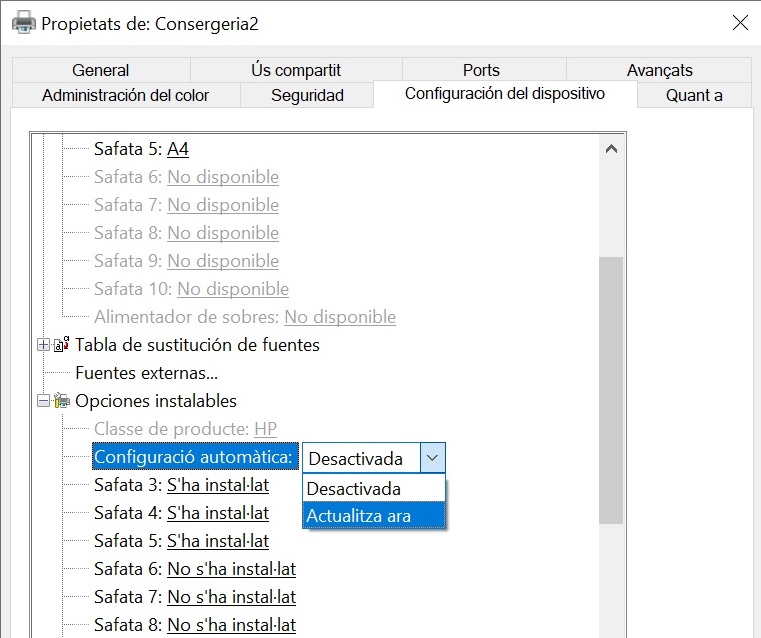Image resolution: width=761 pixels, height=638 pixels.
Task: Click Safata 3 S'ha instal·lat value
Action: coord(218,485)
